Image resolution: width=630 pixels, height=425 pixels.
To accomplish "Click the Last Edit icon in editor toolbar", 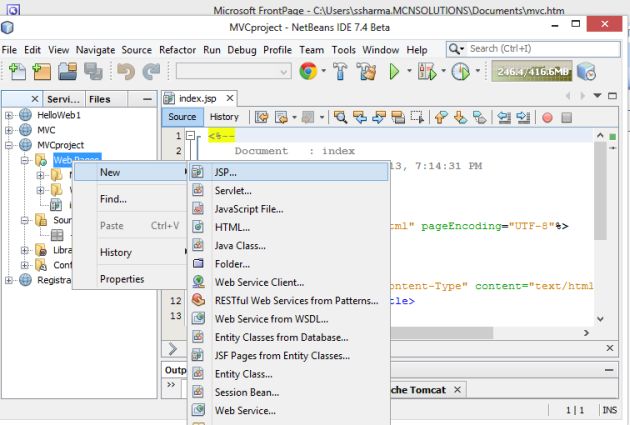I will (262, 117).
